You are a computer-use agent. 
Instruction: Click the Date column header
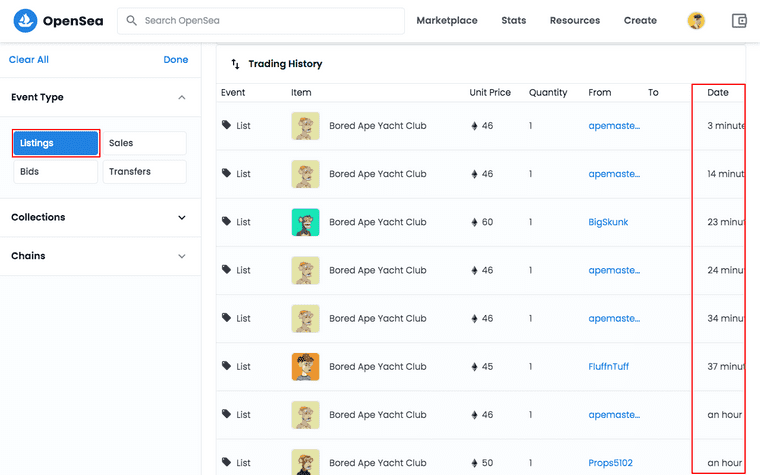pyautogui.click(x=718, y=93)
